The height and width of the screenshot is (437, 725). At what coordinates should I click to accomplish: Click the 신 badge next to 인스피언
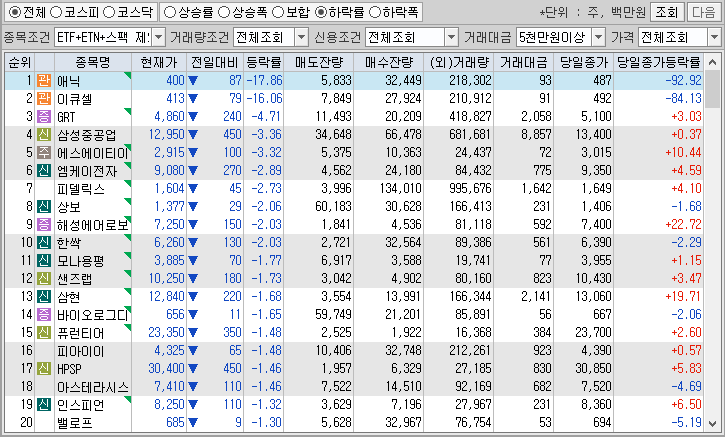tap(44, 405)
